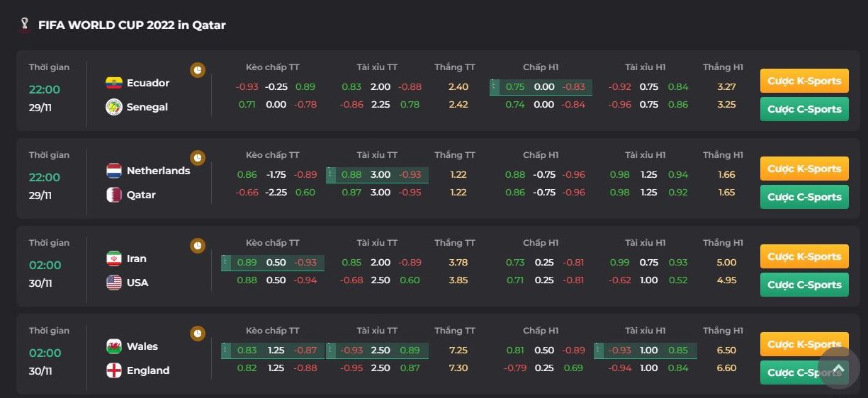Click clock icon in Ecuador-Senegal match
This screenshot has width=868, height=398.
(x=198, y=70)
